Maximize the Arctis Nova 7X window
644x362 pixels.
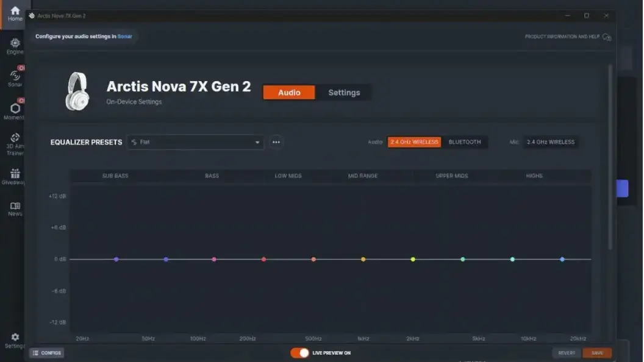click(587, 16)
